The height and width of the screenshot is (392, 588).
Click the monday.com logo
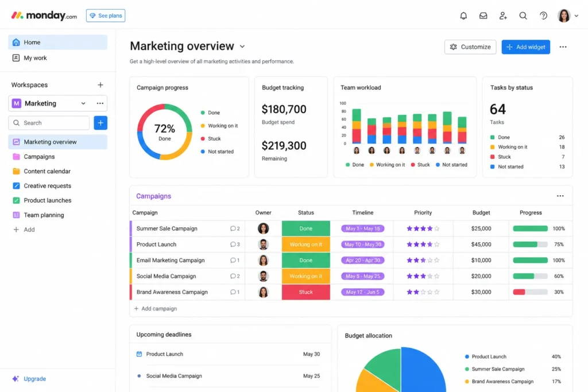click(44, 15)
